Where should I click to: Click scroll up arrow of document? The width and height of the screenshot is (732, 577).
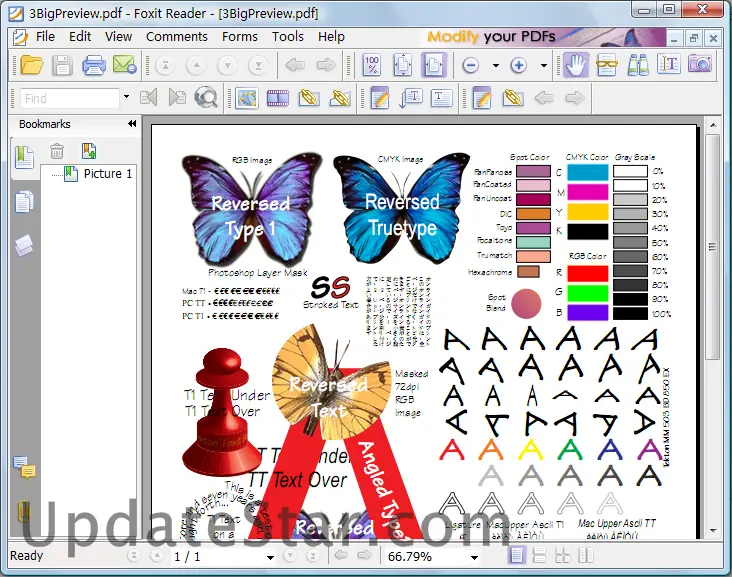point(713,125)
